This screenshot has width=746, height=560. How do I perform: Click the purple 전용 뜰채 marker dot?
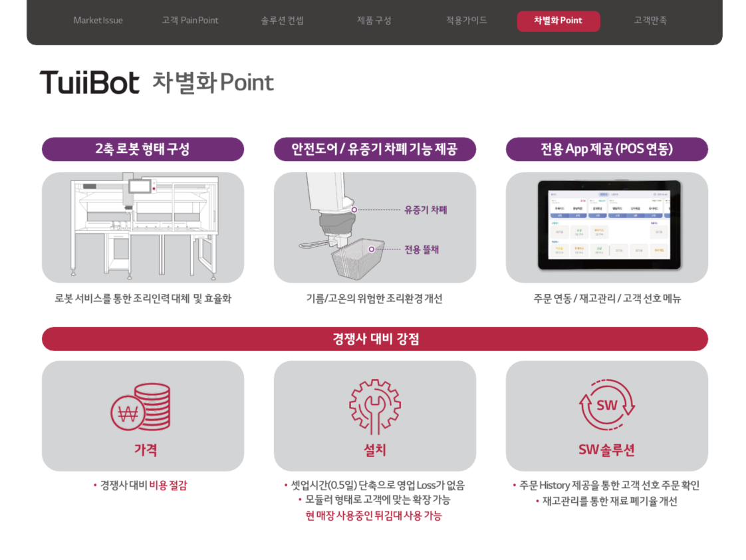pyautogui.click(x=372, y=249)
